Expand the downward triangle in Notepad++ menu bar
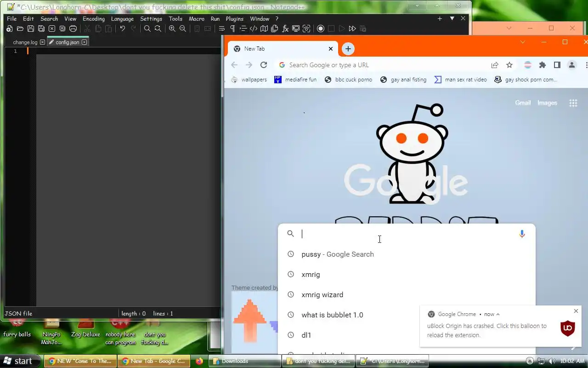This screenshot has height=368, width=588. click(x=452, y=18)
